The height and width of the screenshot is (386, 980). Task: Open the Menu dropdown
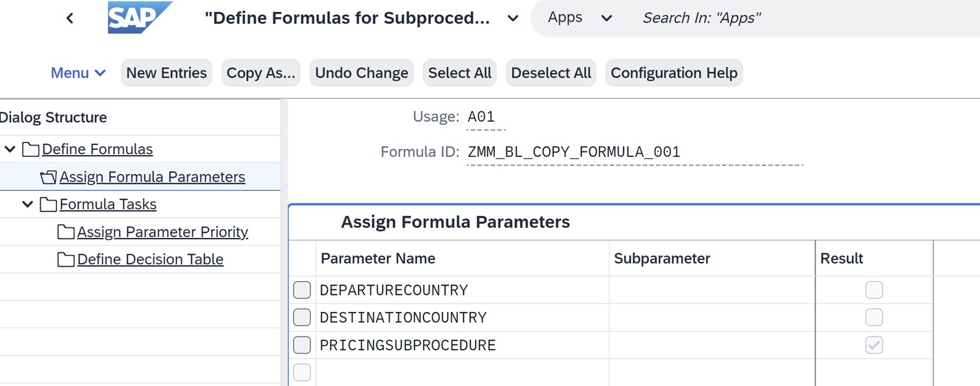pos(78,73)
